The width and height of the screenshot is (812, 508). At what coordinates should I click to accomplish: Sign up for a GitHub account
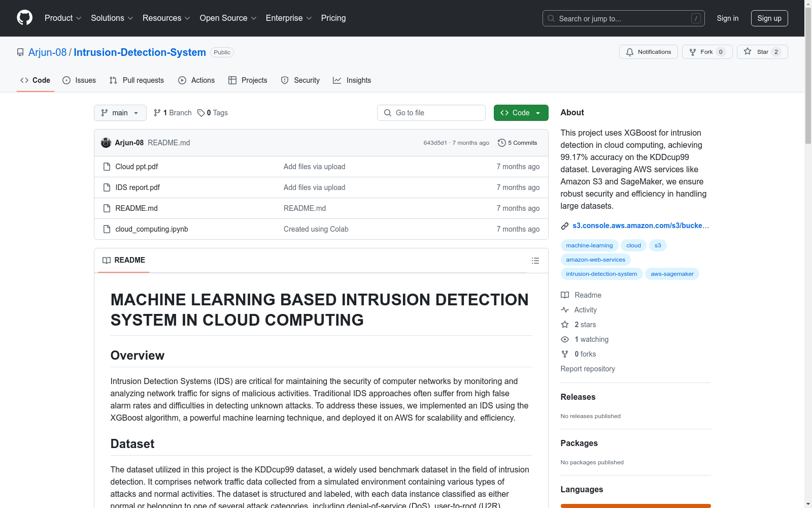[769, 18]
